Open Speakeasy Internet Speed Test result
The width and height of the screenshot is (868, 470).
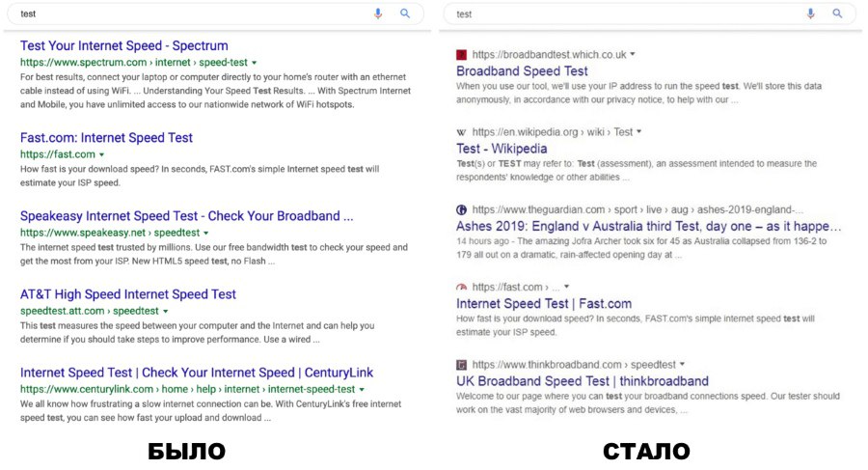pos(186,215)
